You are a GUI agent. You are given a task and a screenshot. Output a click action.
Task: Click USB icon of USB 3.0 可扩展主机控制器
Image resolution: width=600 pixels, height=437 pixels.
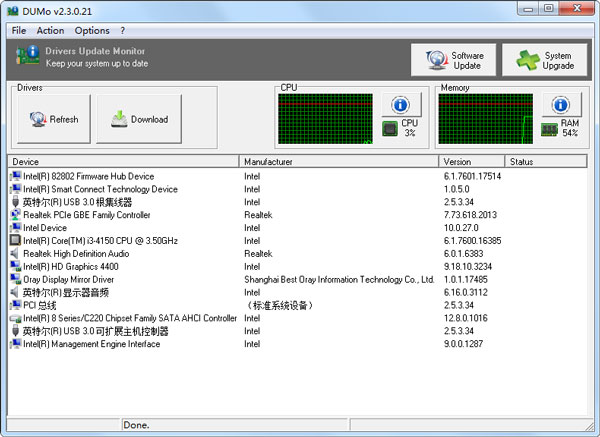16,331
